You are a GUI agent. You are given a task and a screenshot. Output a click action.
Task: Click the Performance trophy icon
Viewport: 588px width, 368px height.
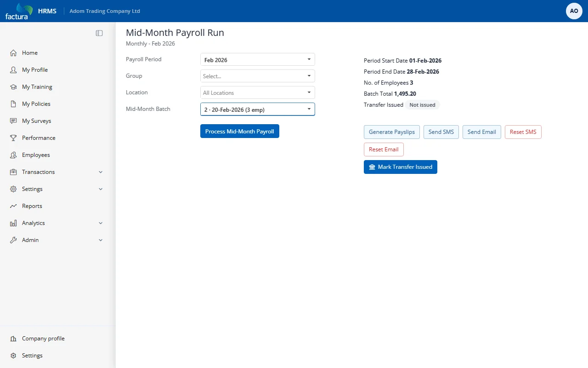[13, 138]
